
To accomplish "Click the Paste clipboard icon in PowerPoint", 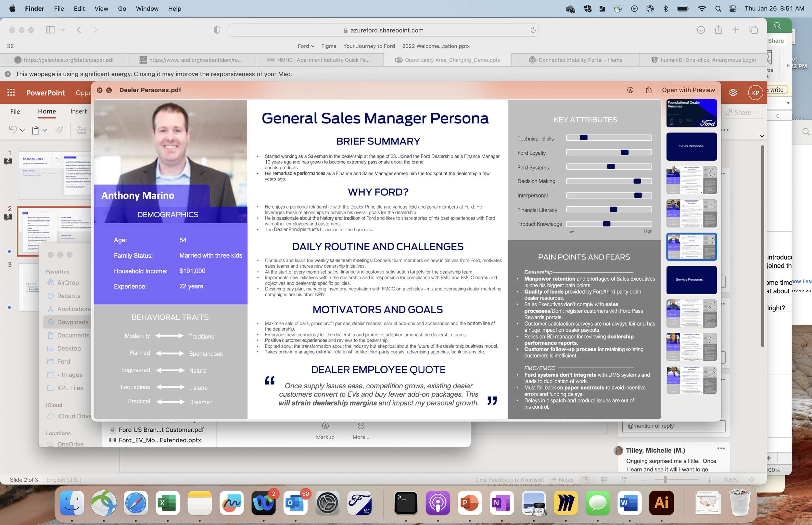I will pos(35,130).
